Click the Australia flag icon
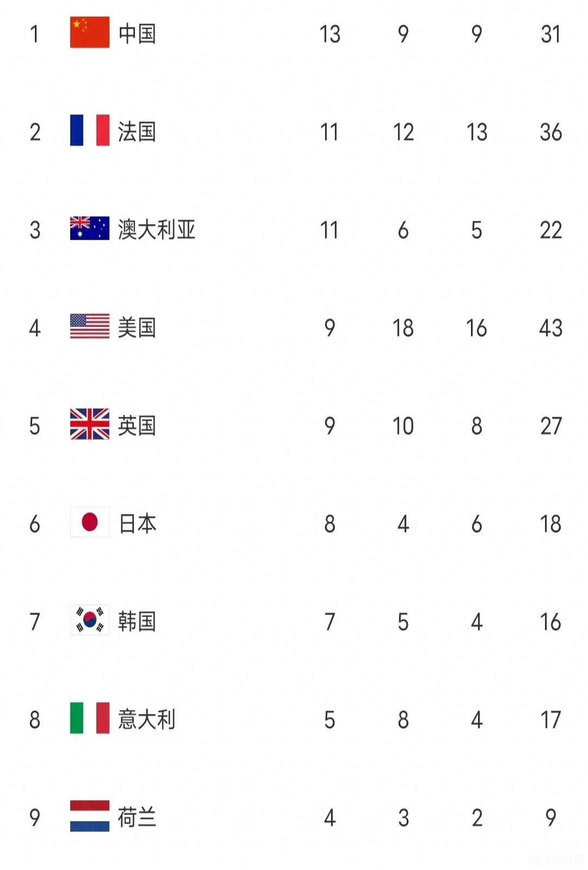 click(90, 229)
